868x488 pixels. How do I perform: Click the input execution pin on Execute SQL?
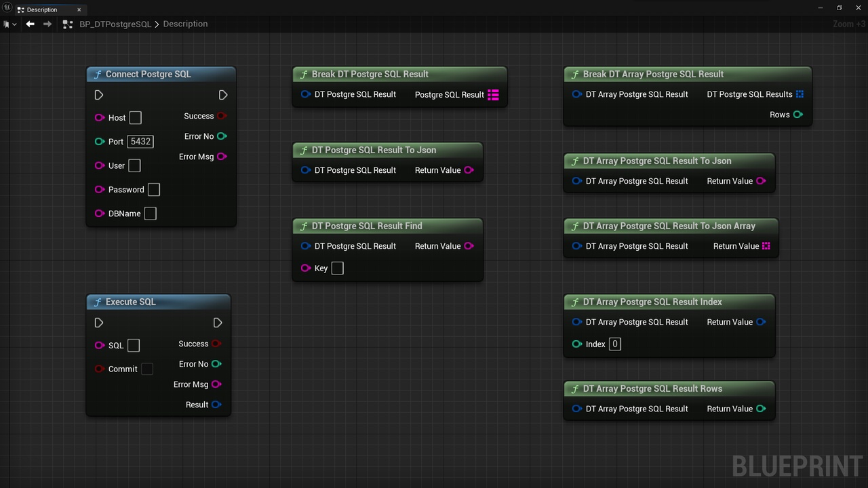[99, 323]
